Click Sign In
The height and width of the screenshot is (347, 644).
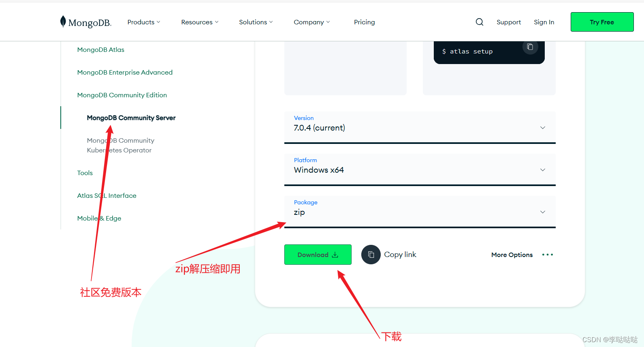[x=544, y=22]
